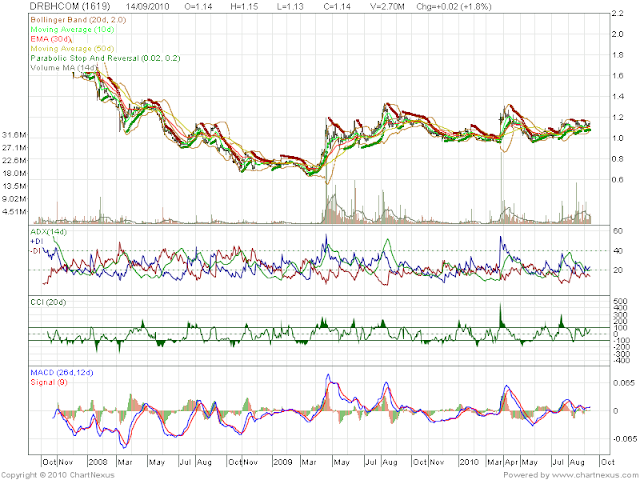Click the 2009 year label on time axis
Screen dimensions: 640x480
[x=282, y=462]
